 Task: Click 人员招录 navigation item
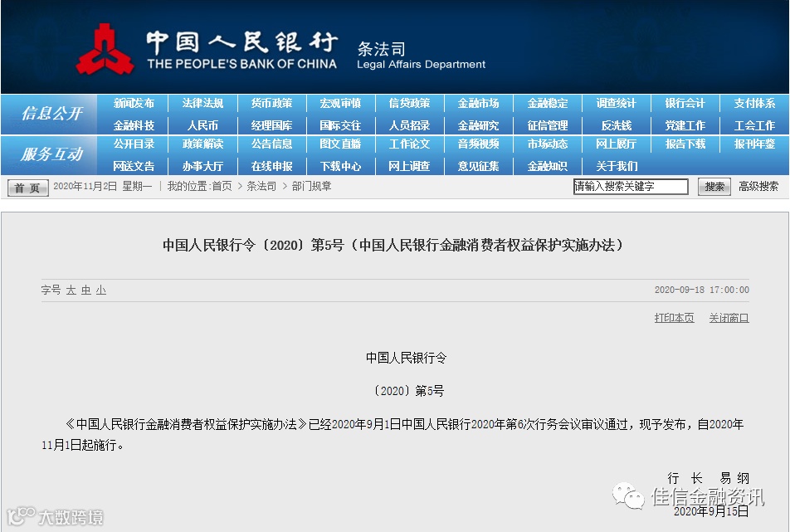pos(409,125)
